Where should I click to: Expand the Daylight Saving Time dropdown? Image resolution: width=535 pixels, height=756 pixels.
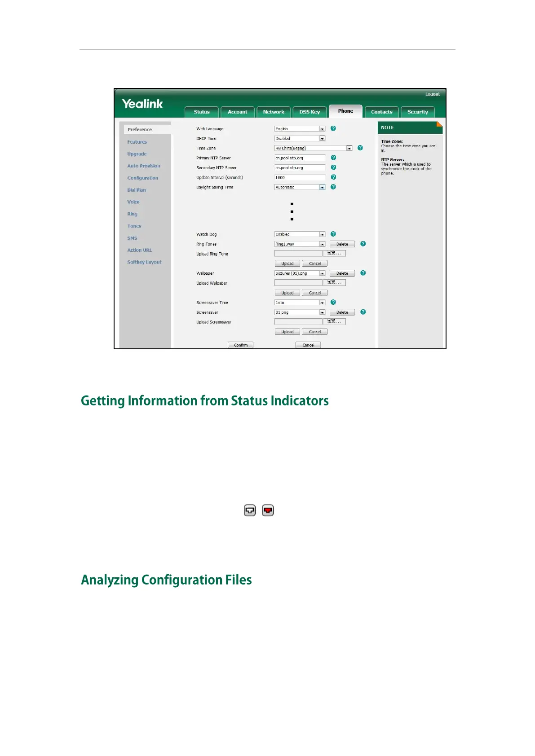[x=300, y=187]
